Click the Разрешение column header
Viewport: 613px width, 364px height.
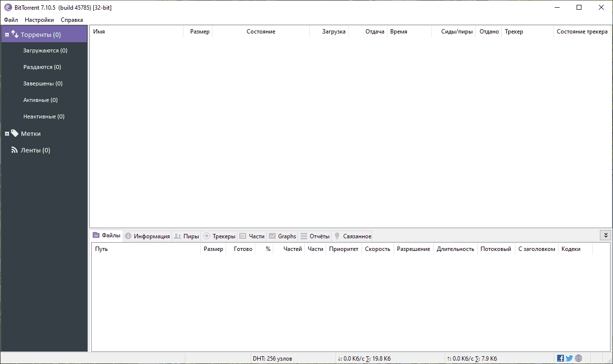point(414,249)
